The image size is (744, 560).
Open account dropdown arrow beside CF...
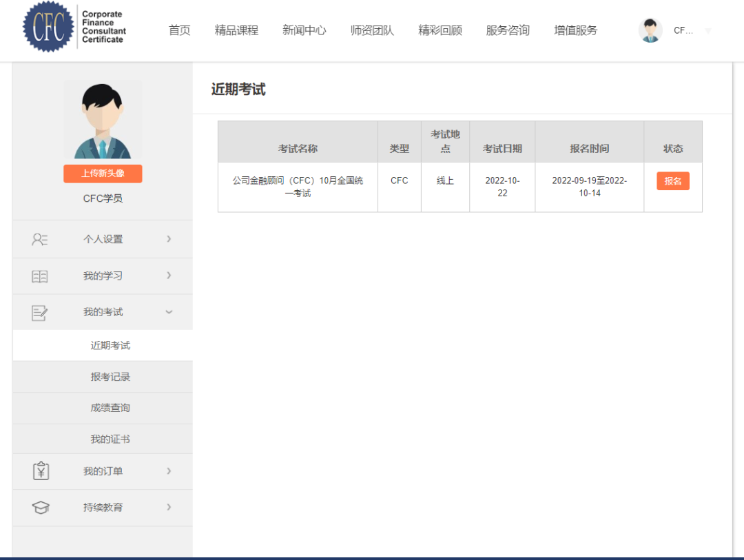click(708, 31)
